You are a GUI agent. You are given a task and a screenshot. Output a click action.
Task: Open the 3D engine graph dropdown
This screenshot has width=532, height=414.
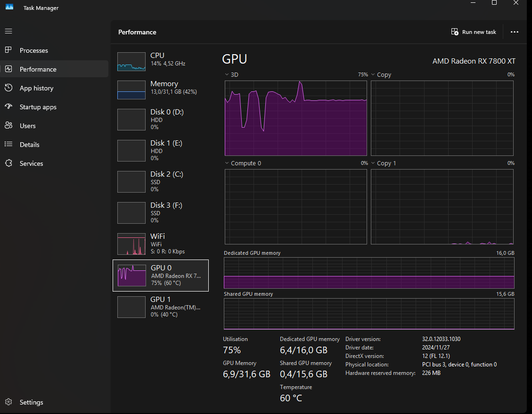pos(231,74)
